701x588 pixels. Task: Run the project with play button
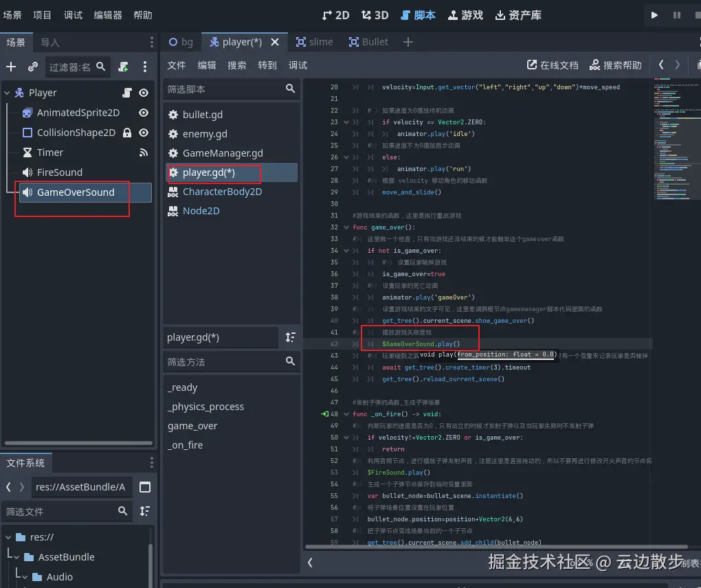pyautogui.click(x=654, y=15)
